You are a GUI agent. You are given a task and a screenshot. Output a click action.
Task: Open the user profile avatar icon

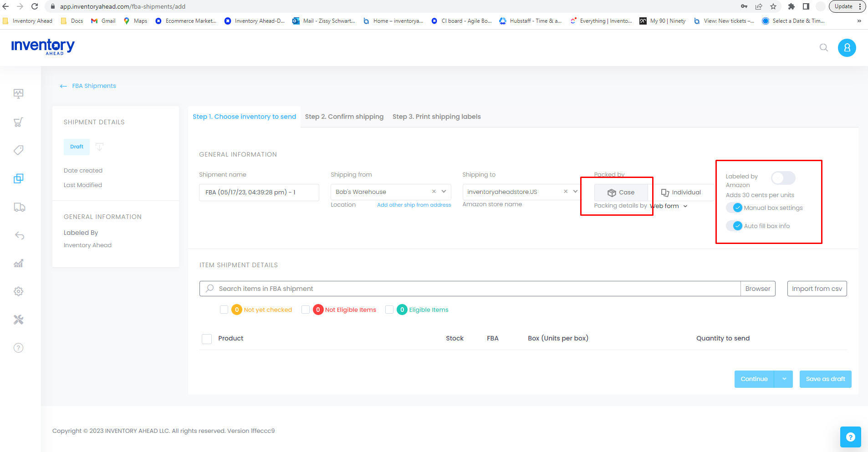847,48
